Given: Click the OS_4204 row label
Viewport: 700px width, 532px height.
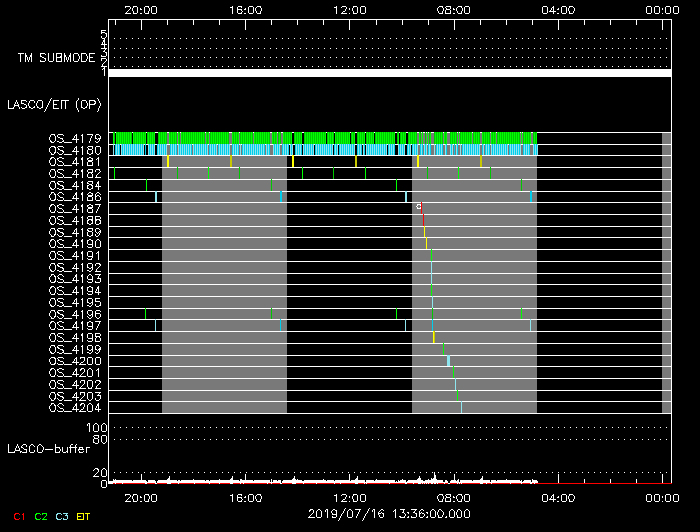Looking at the screenshot, I should 74,408.
